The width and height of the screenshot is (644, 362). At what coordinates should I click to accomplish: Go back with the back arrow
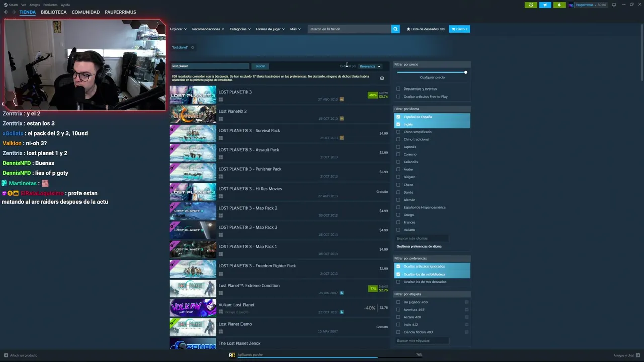6,12
